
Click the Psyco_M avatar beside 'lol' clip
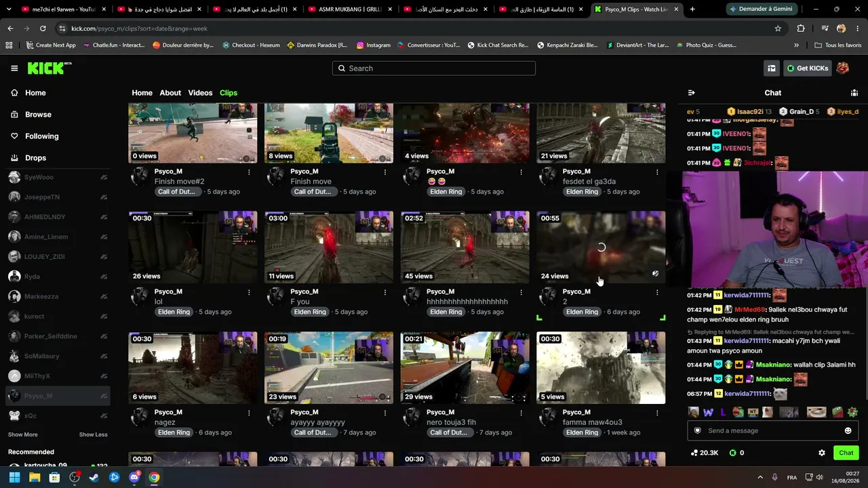tap(140, 297)
